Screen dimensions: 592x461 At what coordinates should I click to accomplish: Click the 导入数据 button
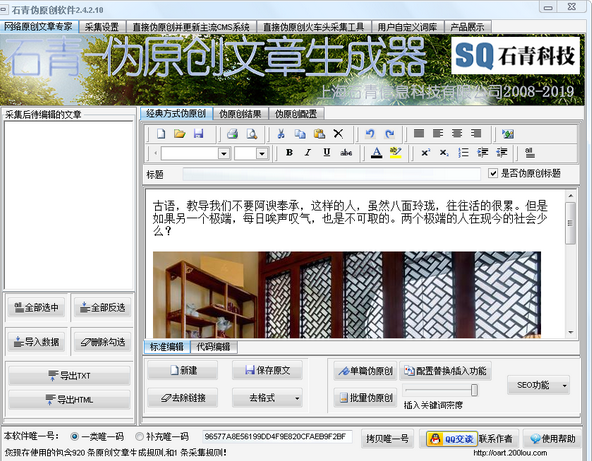37,342
